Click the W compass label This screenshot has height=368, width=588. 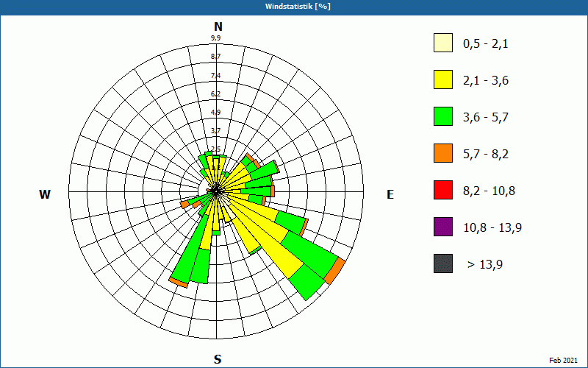tap(45, 194)
